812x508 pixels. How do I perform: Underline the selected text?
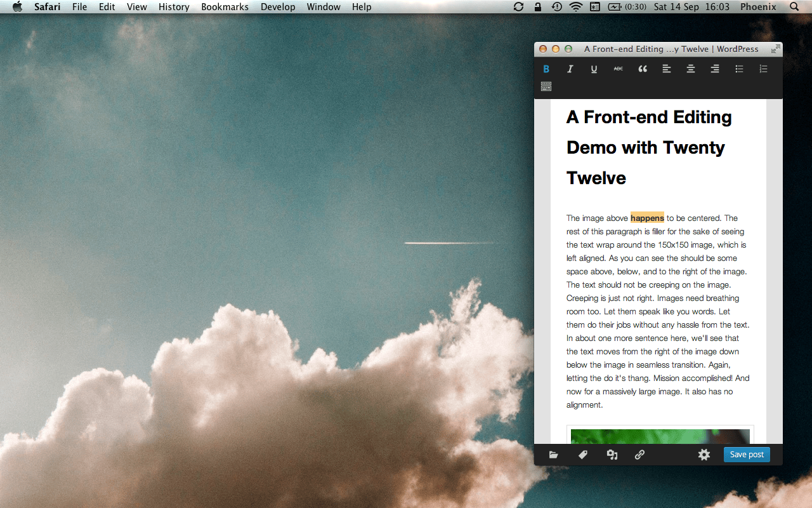pyautogui.click(x=594, y=69)
